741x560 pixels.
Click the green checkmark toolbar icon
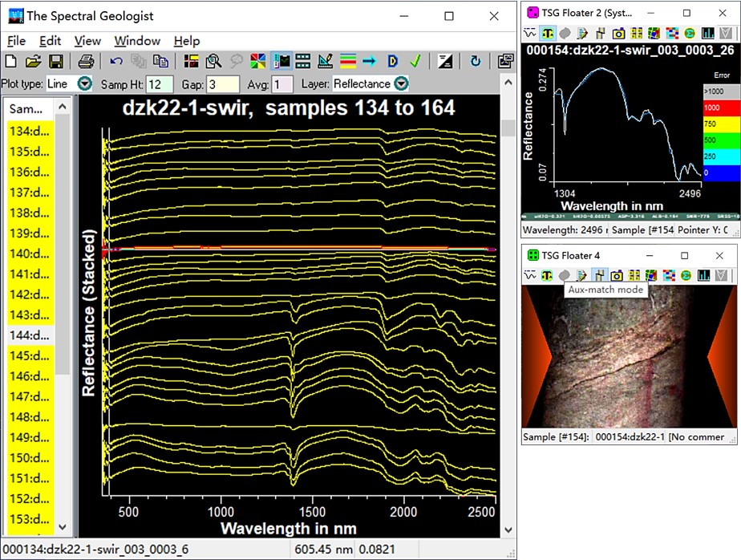coord(415,61)
